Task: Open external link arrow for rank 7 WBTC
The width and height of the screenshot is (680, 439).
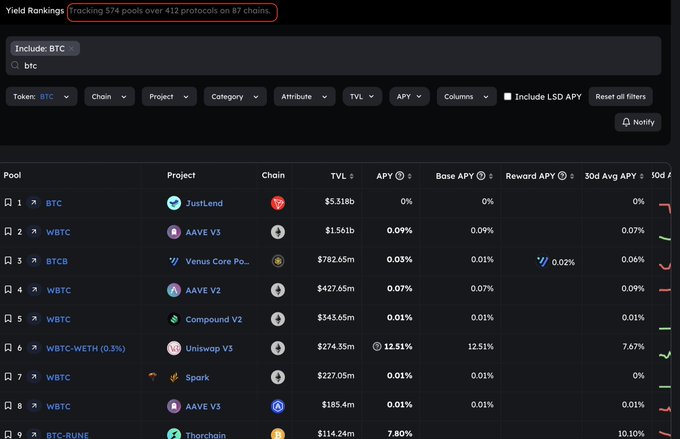Action: (34, 377)
